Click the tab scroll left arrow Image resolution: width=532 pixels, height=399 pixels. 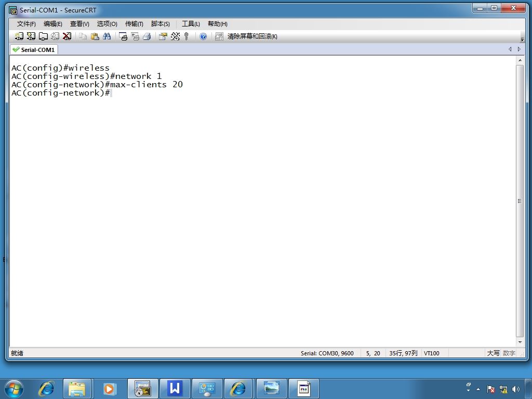[x=510, y=49]
